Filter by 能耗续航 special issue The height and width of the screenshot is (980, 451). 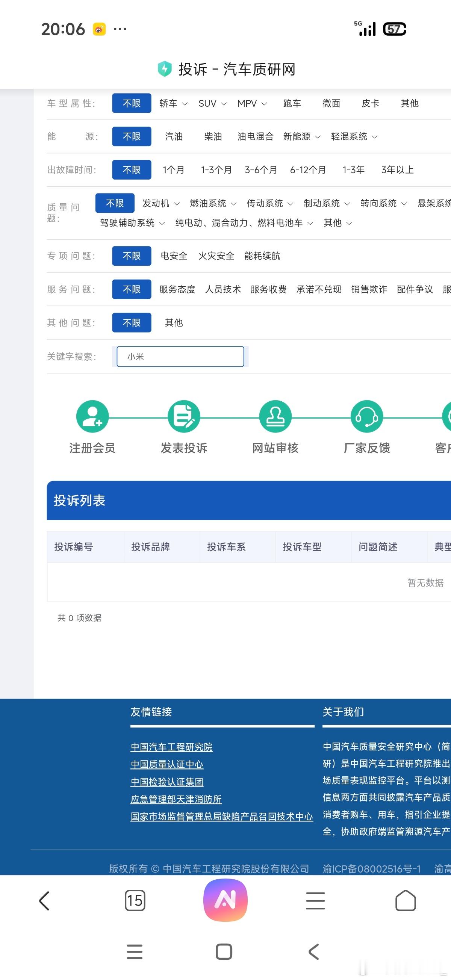coord(262,256)
